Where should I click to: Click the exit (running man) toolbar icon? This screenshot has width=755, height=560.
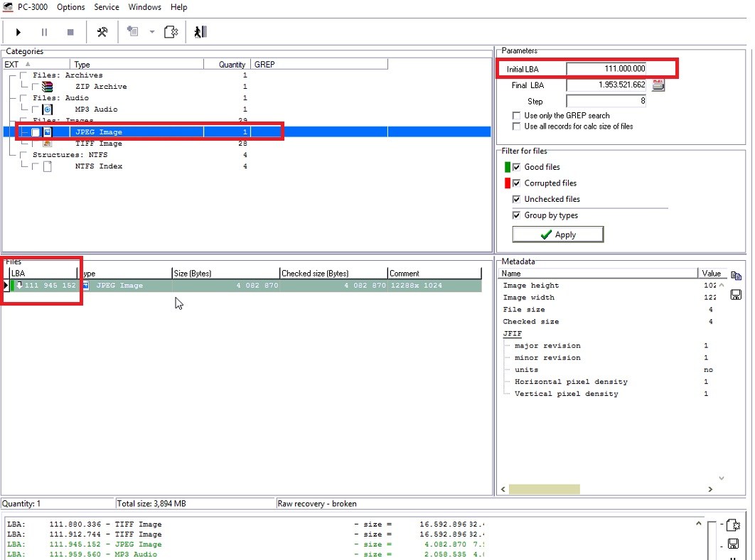(200, 32)
